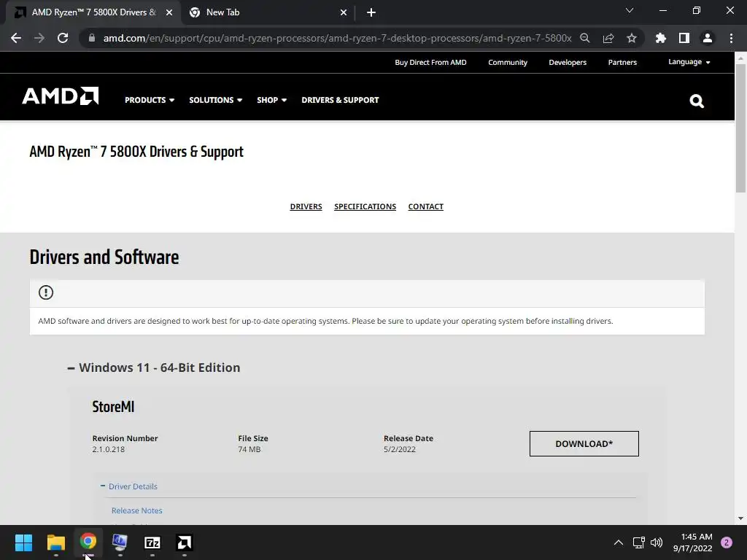Open volume control tray icon

(x=657, y=542)
